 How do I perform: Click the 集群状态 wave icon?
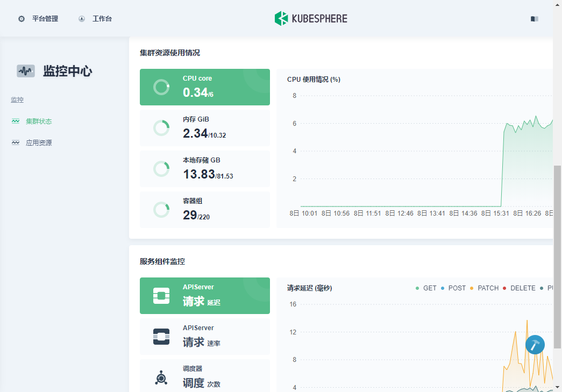pos(16,121)
